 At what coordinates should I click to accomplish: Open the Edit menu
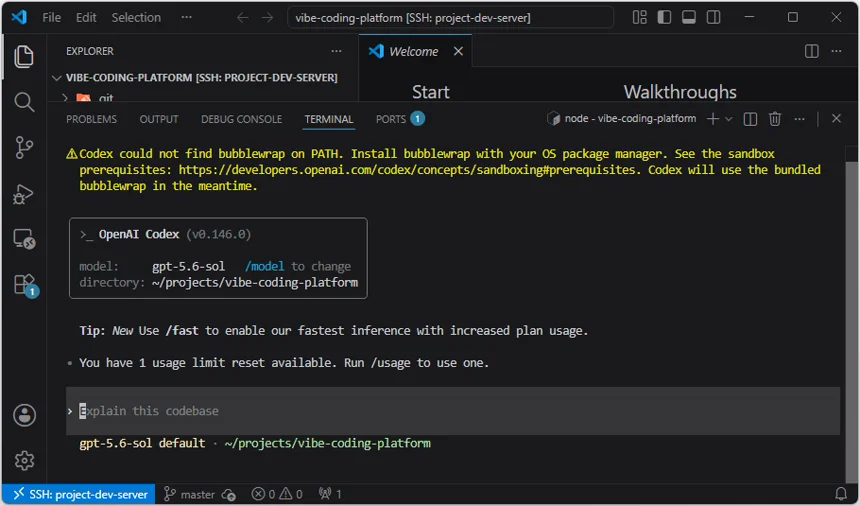86,18
